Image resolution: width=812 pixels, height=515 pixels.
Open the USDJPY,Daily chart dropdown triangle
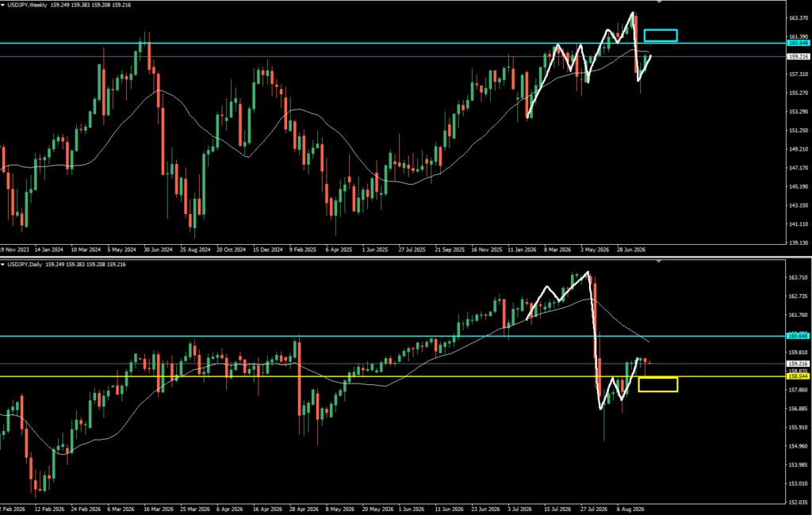[x=3, y=265]
